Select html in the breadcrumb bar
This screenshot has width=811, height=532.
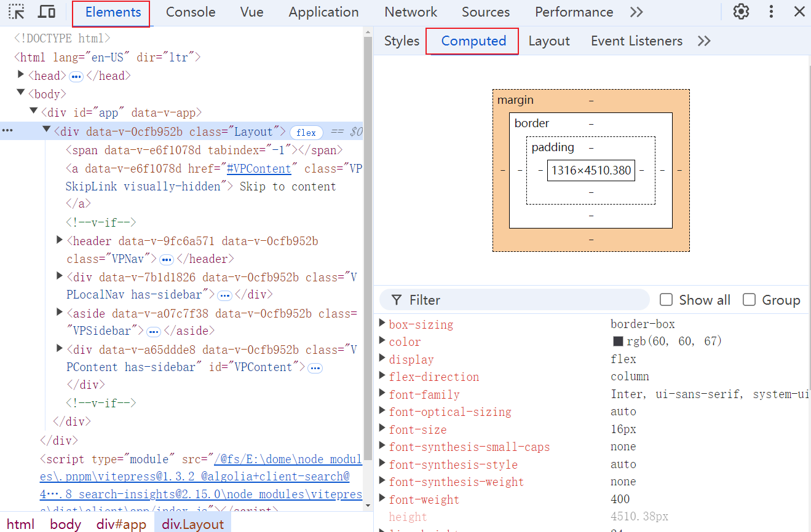point(21,524)
